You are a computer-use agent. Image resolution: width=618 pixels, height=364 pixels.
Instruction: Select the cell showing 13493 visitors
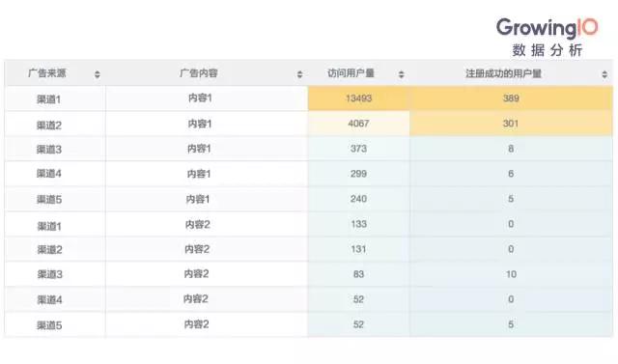[x=358, y=98]
